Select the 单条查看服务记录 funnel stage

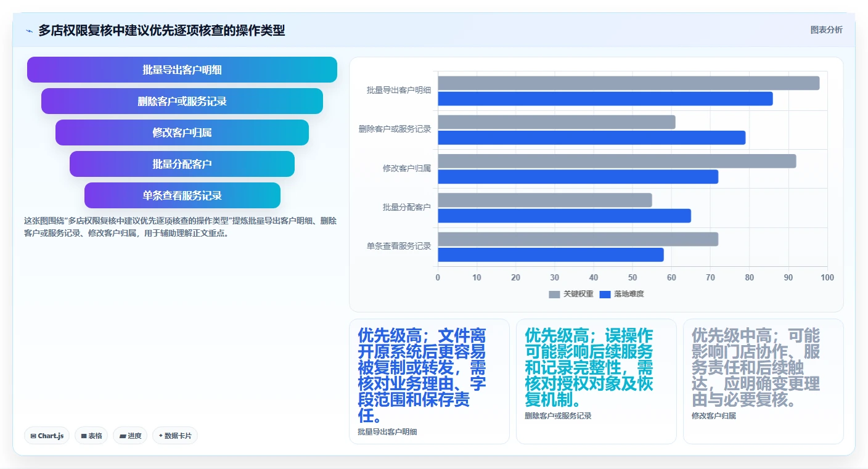click(x=182, y=195)
